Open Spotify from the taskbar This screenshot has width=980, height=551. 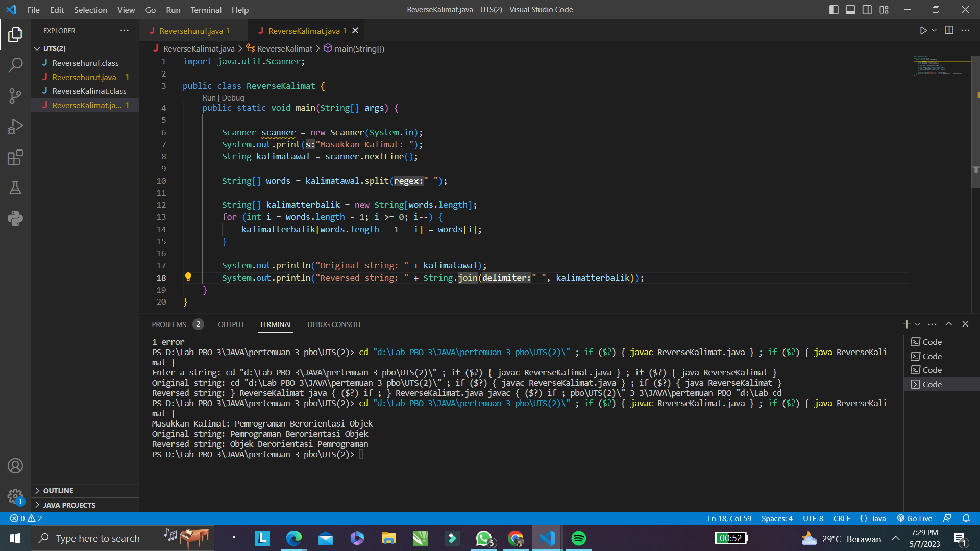(579, 538)
